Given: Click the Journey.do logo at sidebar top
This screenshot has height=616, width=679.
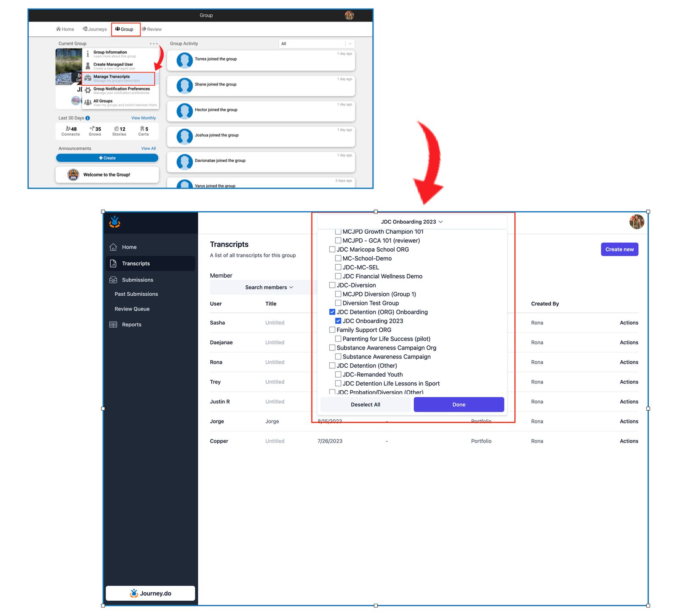Looking at the screenshot, I should point(115,222).
